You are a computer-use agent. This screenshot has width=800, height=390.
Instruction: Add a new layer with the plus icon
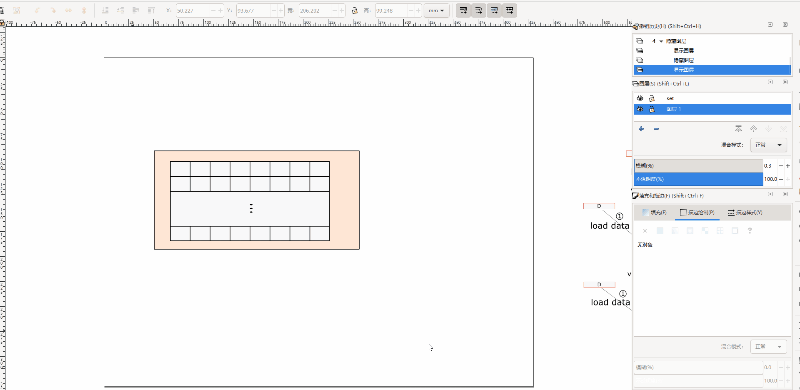tap(641, 129)
